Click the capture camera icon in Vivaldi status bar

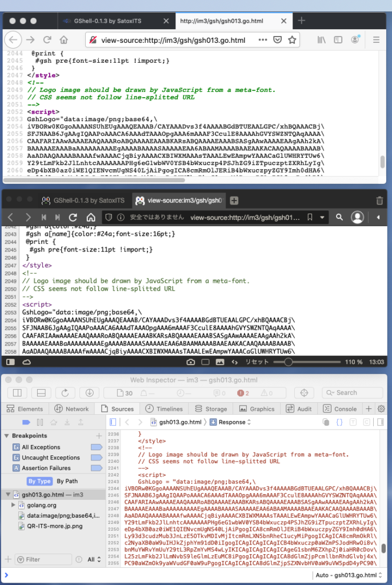tap(191, 362)
